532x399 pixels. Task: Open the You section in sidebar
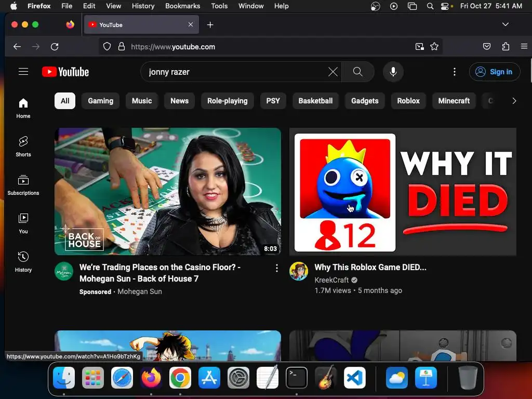coord(23,223)
